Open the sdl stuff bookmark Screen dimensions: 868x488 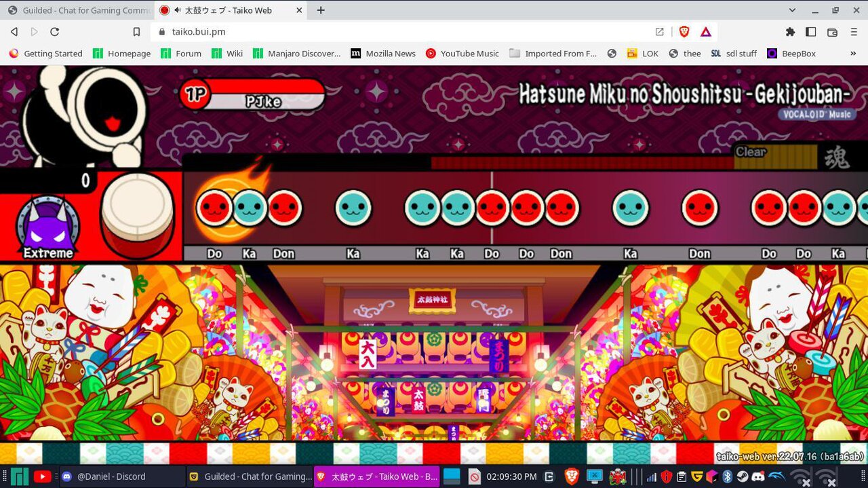click(733, 54)
